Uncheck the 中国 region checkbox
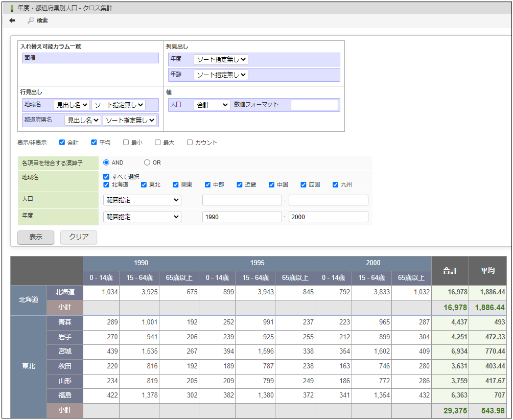Image resolution: width=513 pixels, height=420 pixels. 271,184
